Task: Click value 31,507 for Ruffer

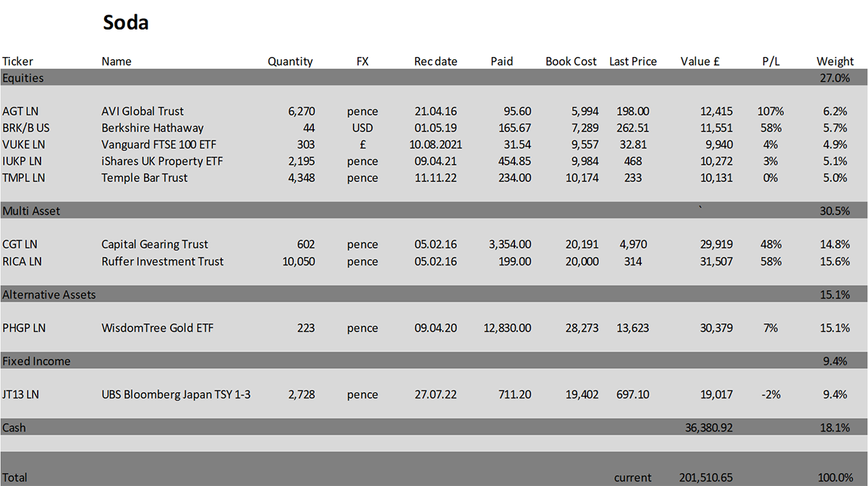Action: click(716, 261)
